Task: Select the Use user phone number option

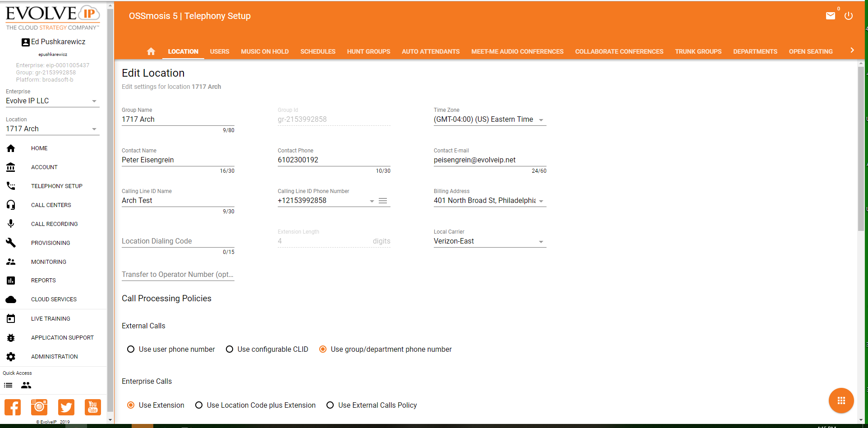Action: pos(131,349)
